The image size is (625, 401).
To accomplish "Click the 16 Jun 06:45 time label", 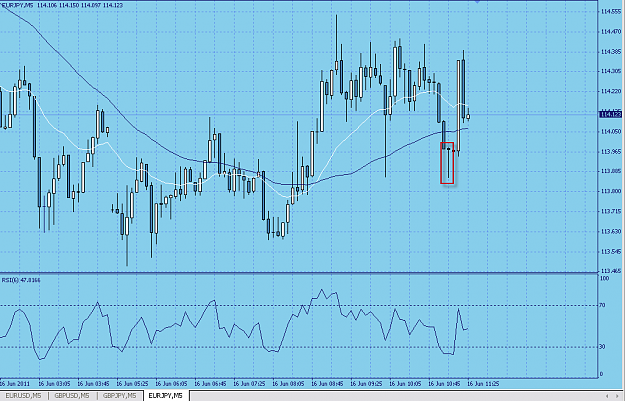I will tap(210, 384).
